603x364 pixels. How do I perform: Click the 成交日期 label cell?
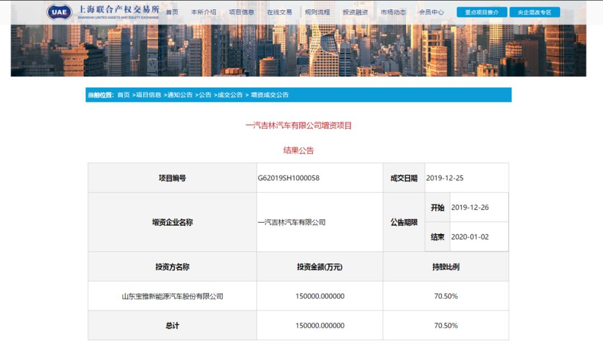[x=404, y=178]
